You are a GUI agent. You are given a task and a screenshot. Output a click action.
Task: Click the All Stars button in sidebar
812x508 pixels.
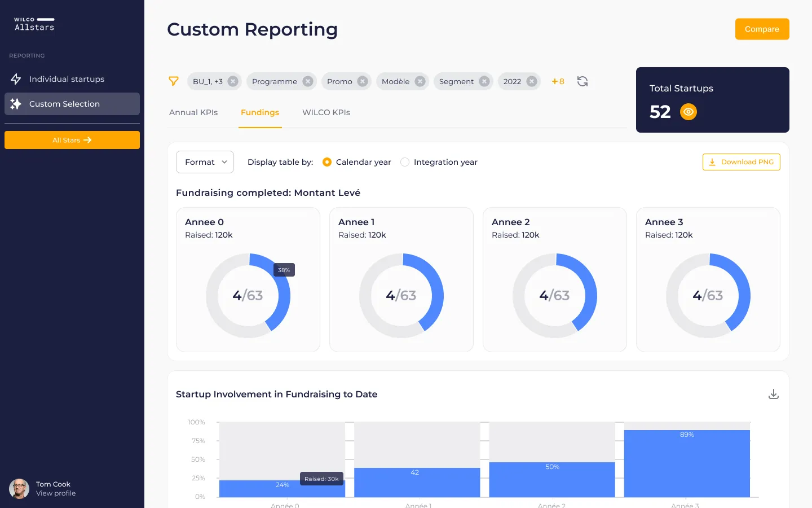72,140
